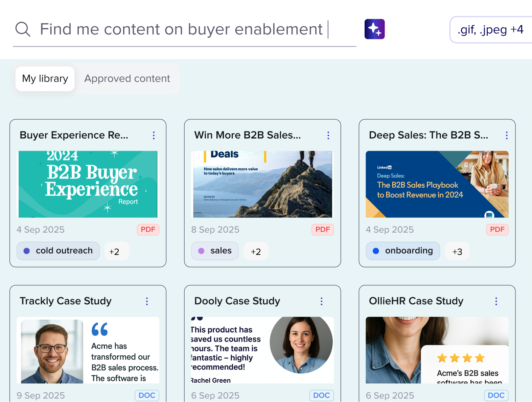Viewport: 532px width, 402px height.
Task: Open options menu for Deep Sales card
Action: pyautogui.click(x=506, y=136)
